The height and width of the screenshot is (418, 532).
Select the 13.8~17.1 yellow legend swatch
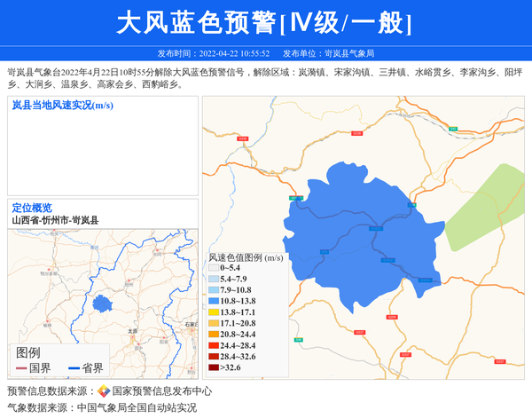pos(213,312)
